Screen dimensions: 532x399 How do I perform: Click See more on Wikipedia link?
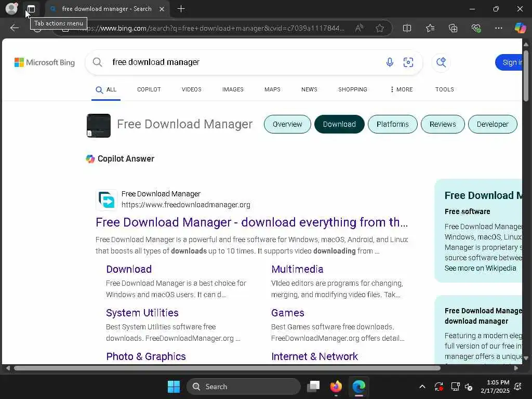(x=481, y=268)
